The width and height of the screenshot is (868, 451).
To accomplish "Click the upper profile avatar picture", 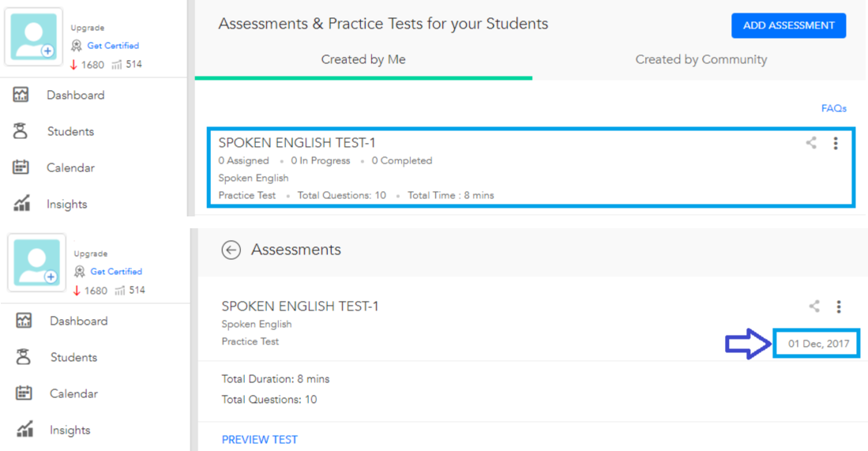I will pyautogui.click(x=33, y=36).
